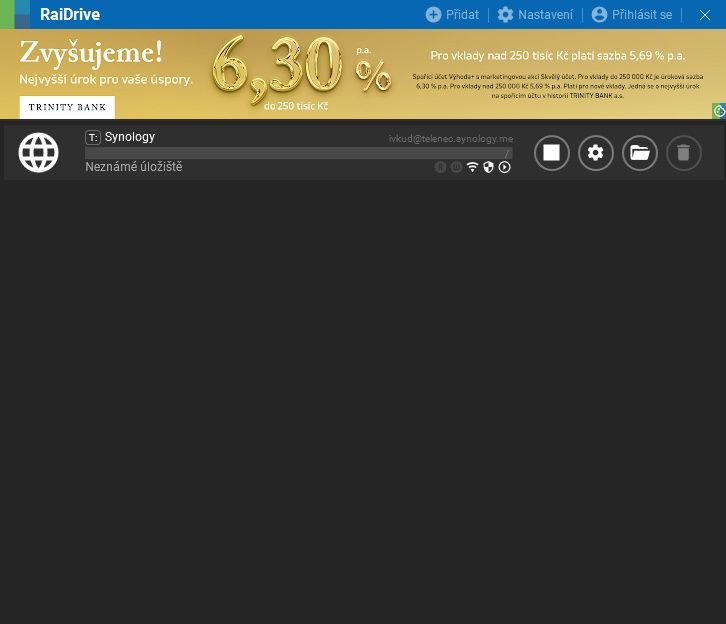726x624 pixels.
Task: Click the shield status icon
Action: pyautogui.click(x=489, y=167)
